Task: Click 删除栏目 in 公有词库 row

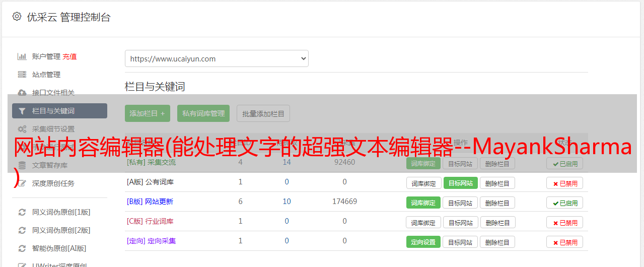Action: 497,183
